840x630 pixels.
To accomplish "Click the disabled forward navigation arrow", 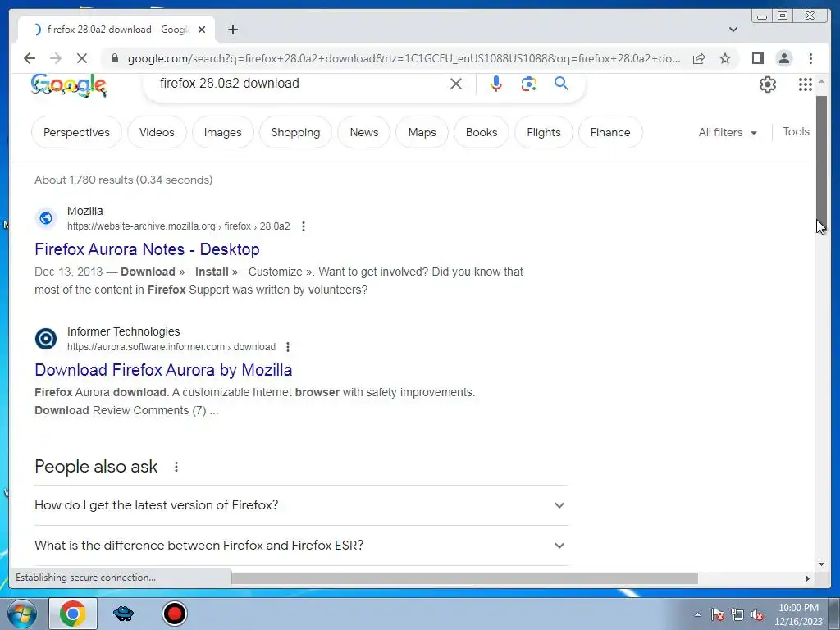I will click(x=56, y=58).
